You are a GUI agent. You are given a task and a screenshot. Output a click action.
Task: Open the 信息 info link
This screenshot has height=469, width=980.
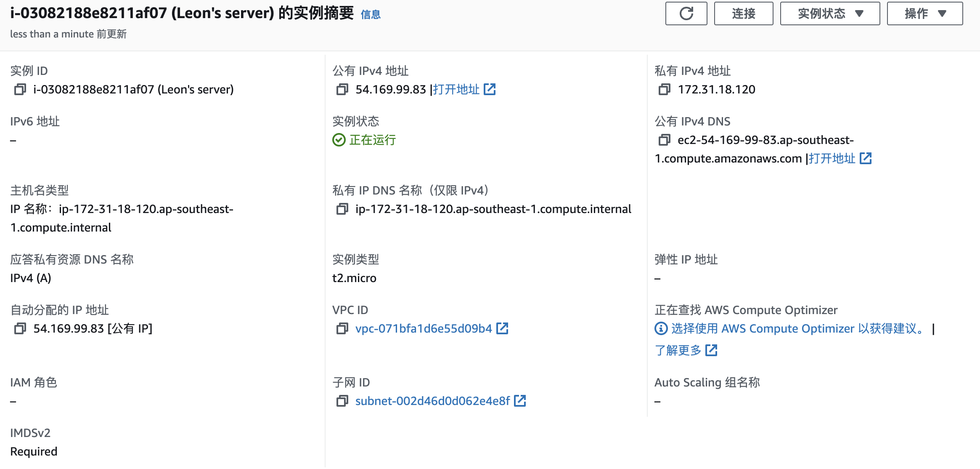(371, 15)
